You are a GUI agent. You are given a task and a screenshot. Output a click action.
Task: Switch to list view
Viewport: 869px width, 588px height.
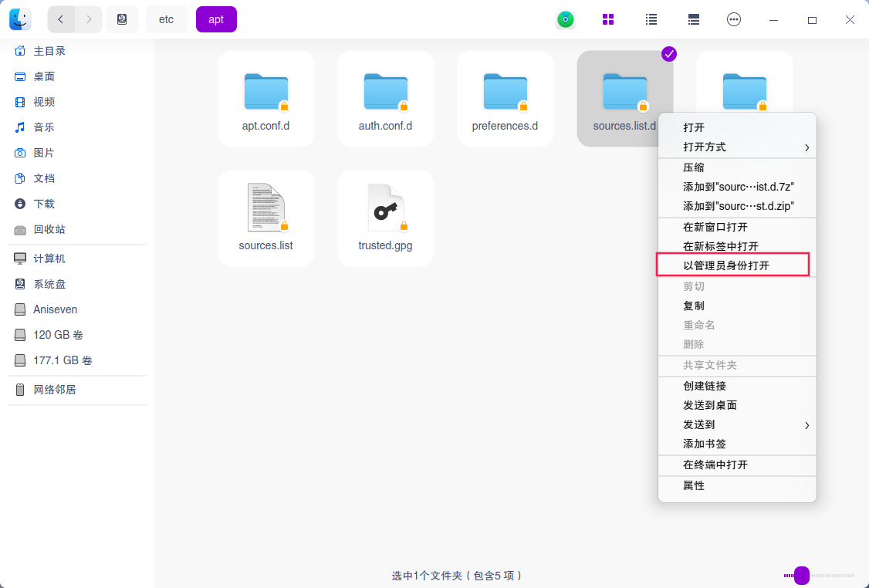pyautogui.click(x=651, y=20)
